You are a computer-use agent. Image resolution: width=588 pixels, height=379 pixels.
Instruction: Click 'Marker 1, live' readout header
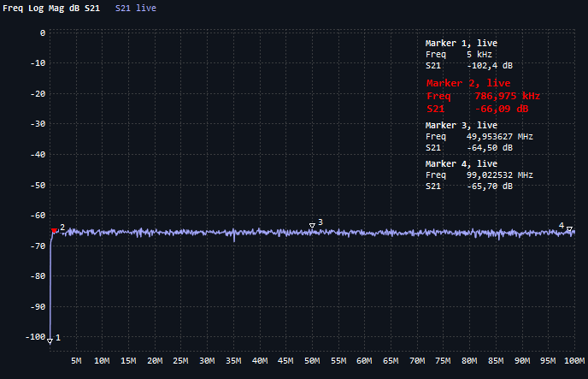click(x=462, y=43)
